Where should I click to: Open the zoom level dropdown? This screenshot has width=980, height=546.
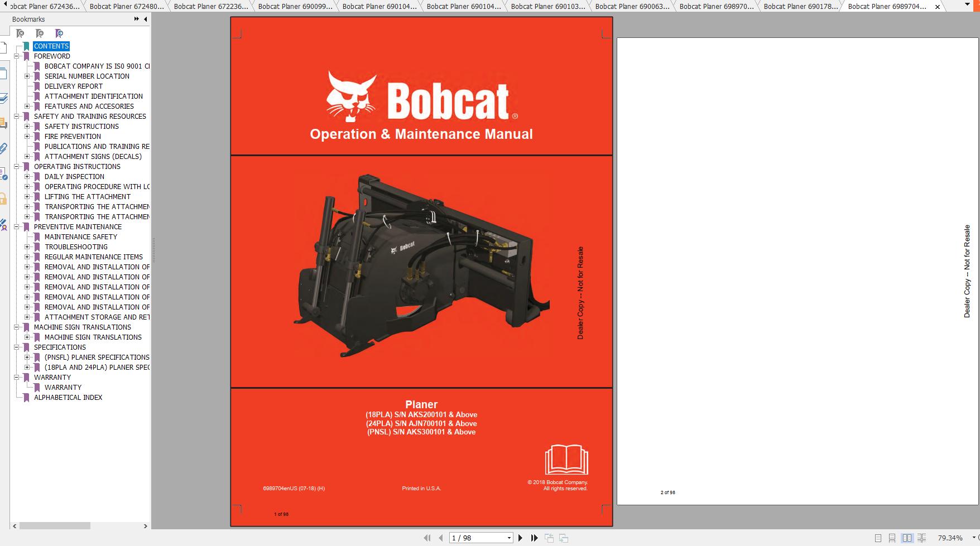coord(974,537)
